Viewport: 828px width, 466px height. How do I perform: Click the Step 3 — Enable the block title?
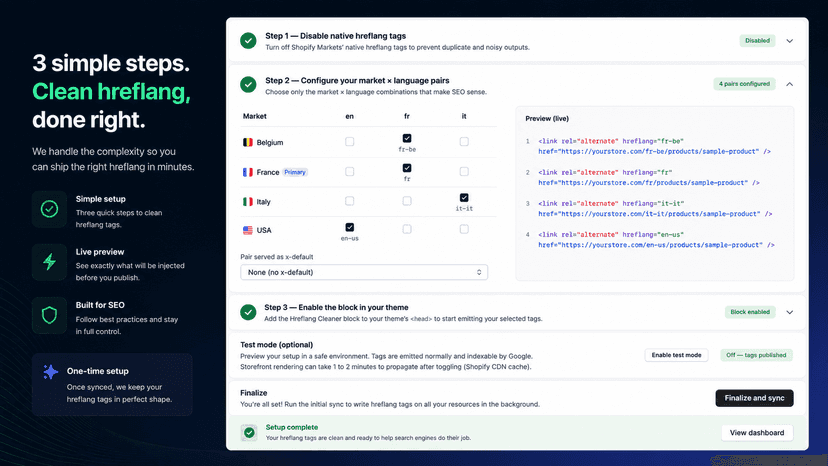coord(336,307)
